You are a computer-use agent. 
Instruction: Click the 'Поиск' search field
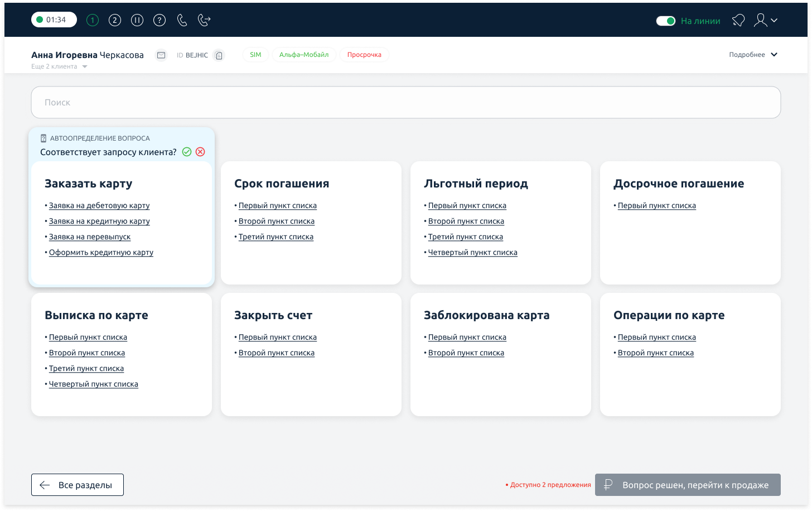[x=406, y=102]
